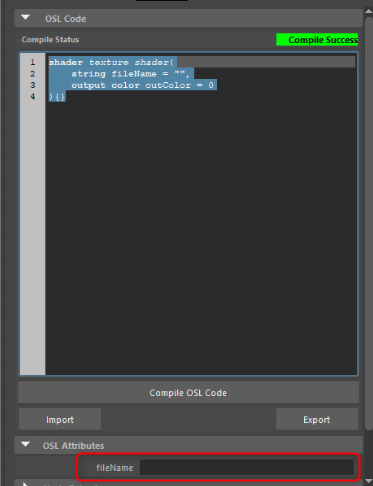Screen dimensions: 373x486
Task: Click the scroll up arrow at top right
Action: [x=368, y=11]
